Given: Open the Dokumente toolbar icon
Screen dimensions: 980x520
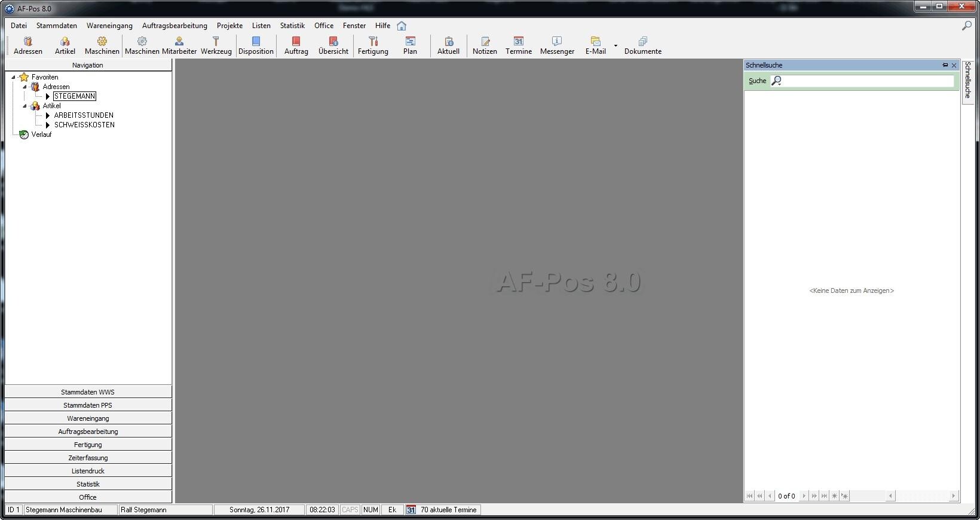Looking at the screenshot, I should click(x=643, y=45).
